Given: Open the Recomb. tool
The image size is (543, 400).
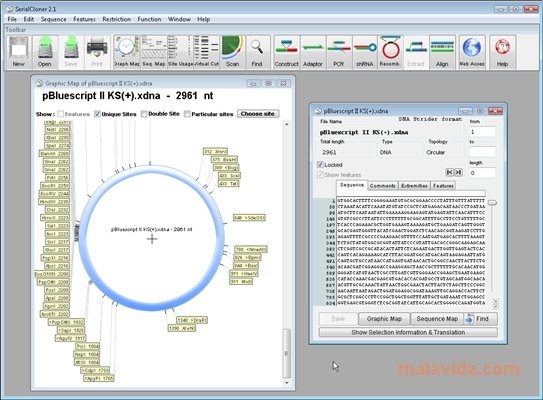Looking at the screenshot, I should tap(390, 52).
